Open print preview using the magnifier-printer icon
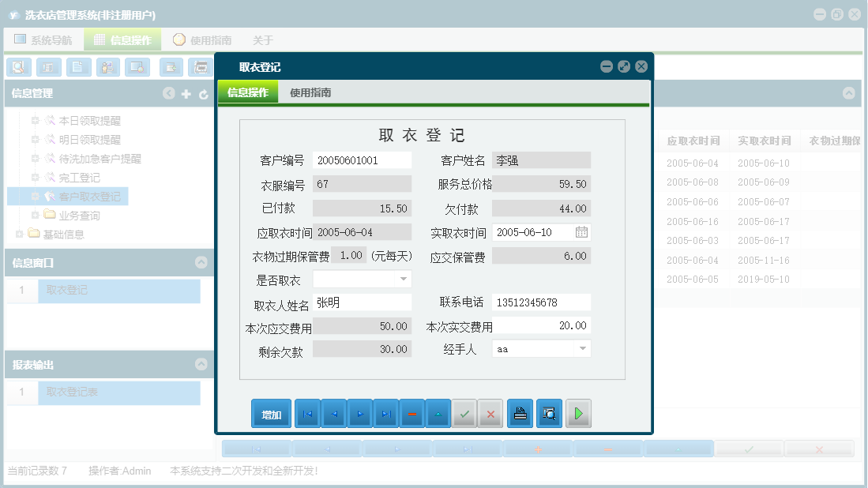The height and width of the screenshot is (488, 868). tap(549, 413)
